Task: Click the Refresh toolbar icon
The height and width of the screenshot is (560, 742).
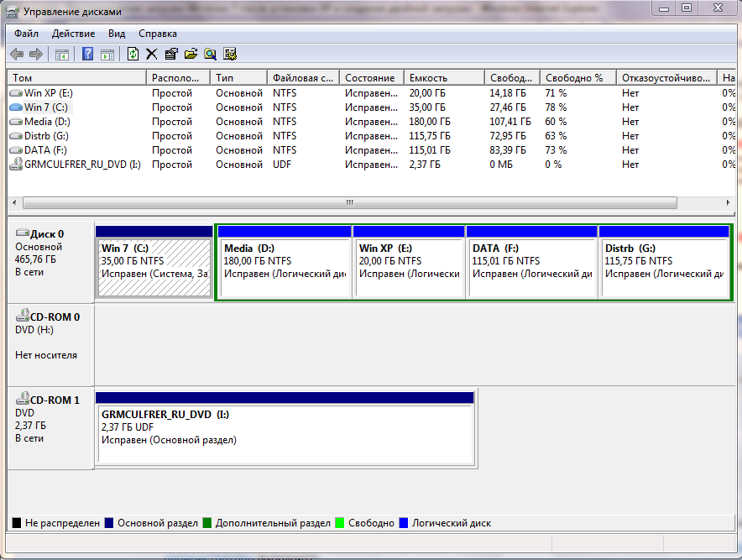Action: (133, 54)
